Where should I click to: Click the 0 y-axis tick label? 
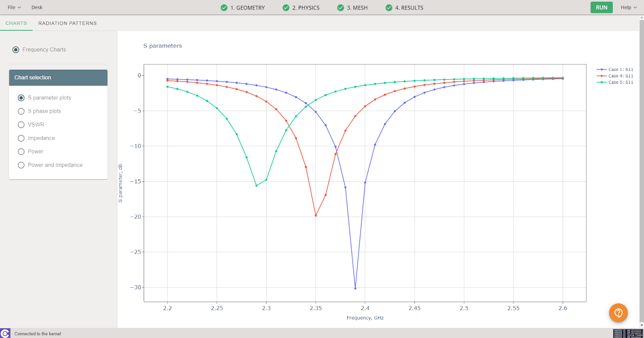[139, 75]
